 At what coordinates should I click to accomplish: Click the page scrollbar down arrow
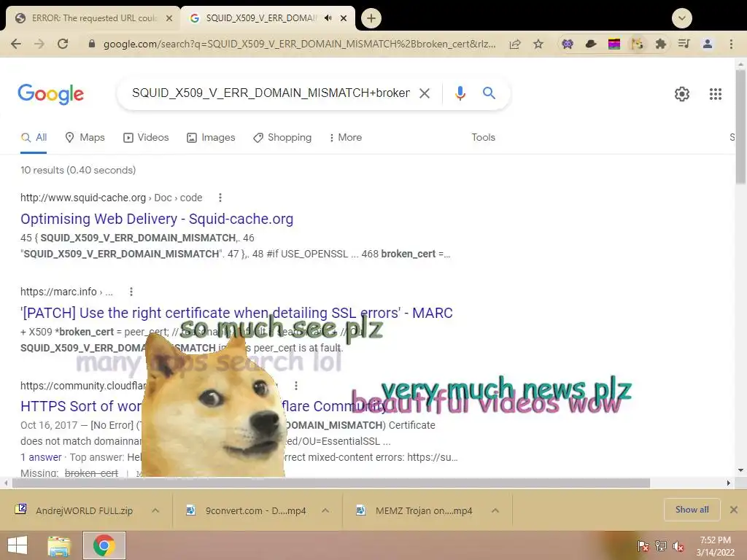[x=740, y=470]
